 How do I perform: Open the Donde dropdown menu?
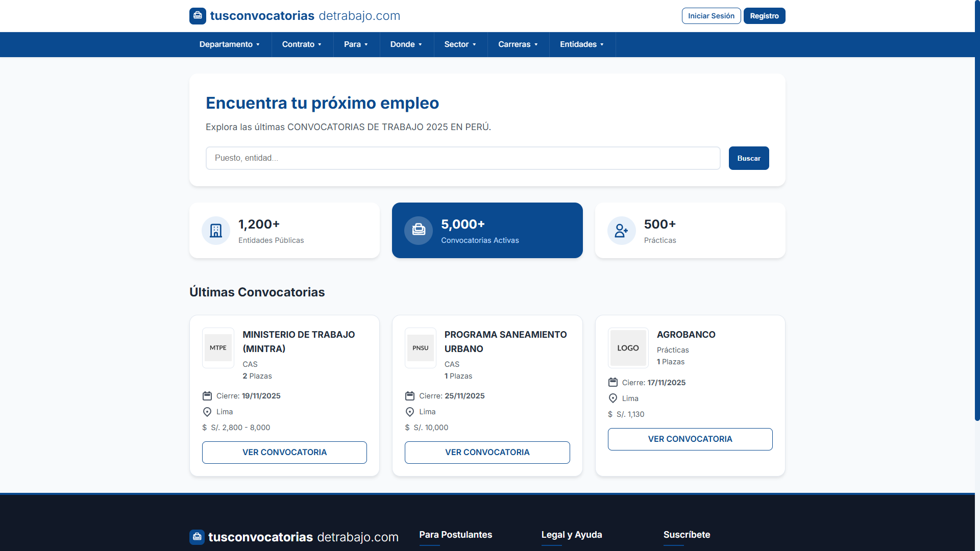click(407, 44)
